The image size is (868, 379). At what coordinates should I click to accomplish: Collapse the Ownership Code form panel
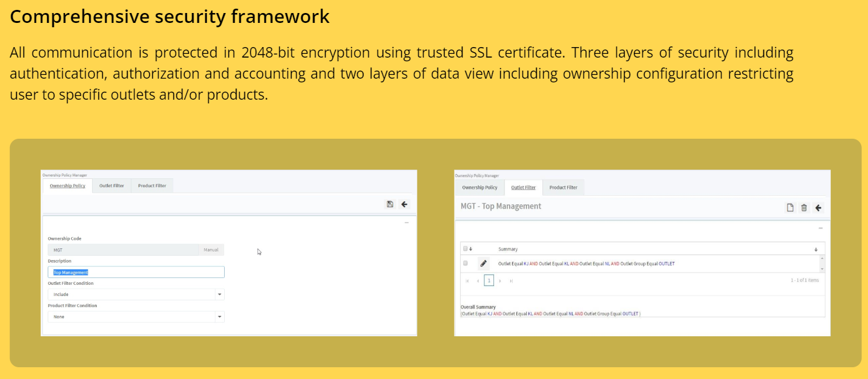pos(407,222)
